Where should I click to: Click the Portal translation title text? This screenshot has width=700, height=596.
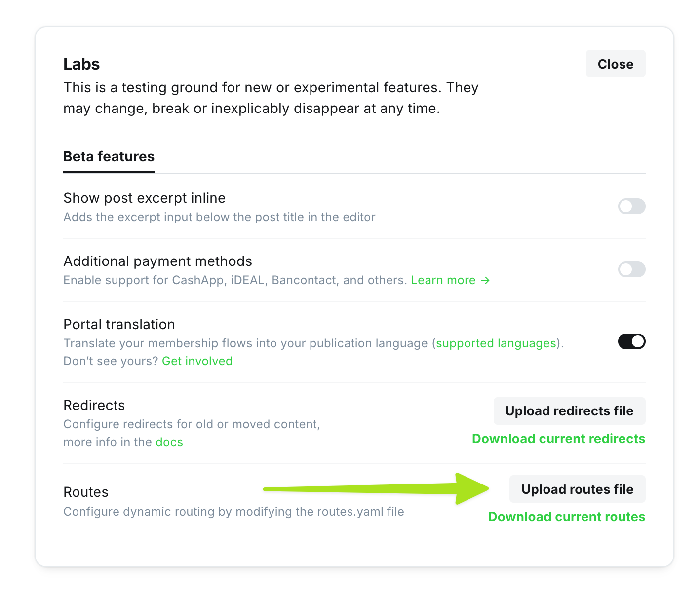(119, 324)
